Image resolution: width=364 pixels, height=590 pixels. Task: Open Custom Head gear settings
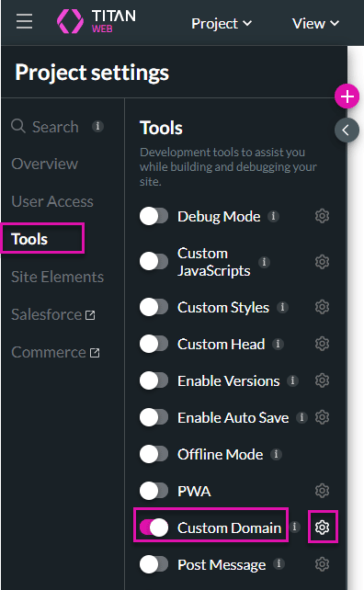[323, 344]
